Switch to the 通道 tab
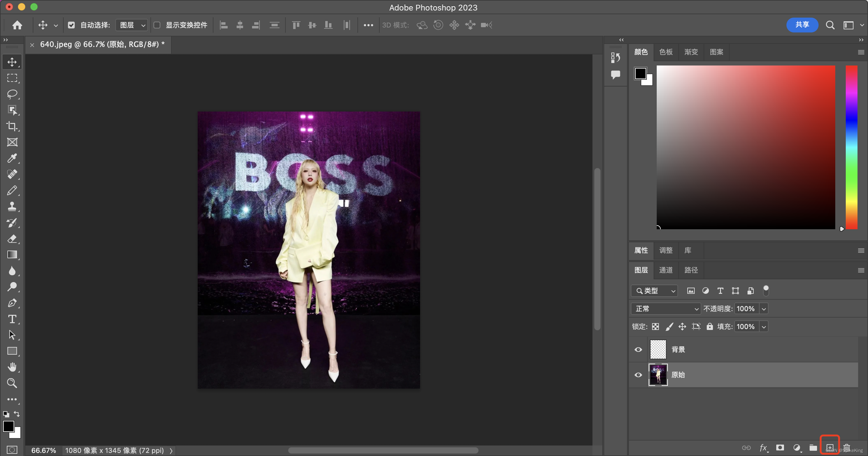Screen dimensions: 868x456 coord(666,270)
